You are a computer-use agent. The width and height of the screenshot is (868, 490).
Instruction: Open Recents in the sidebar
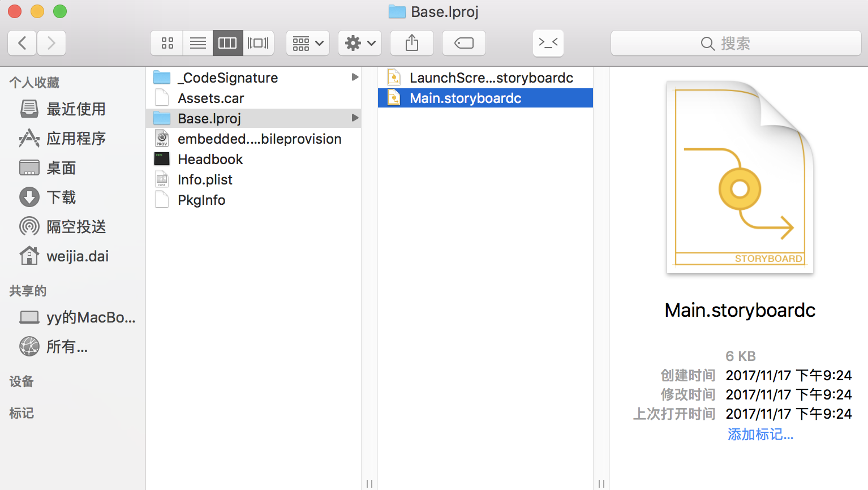point(76,109)
